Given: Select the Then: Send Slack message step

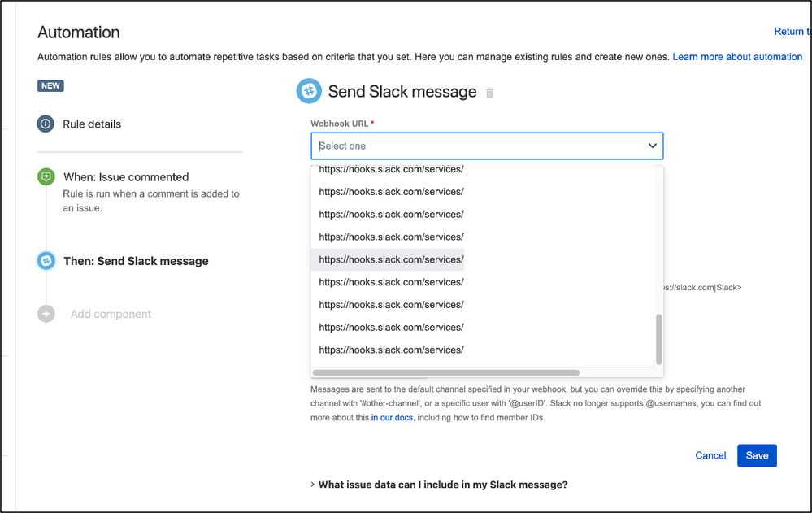Looking at the screenshot, I should click(x=136, y=261).
